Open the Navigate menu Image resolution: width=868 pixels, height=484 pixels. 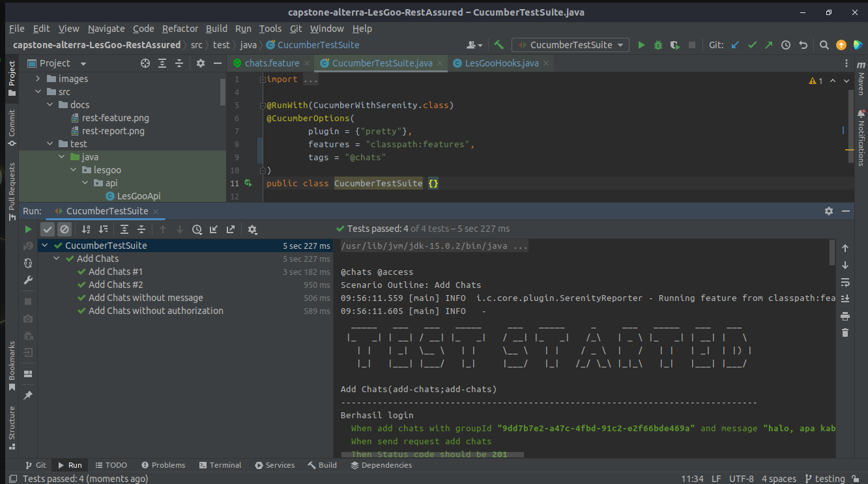pos(106,28)
